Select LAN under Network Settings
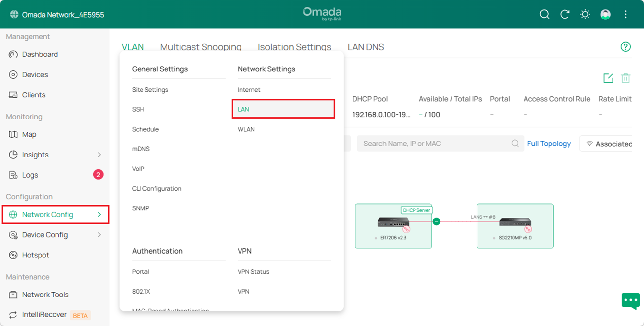 tap(283, 109)
